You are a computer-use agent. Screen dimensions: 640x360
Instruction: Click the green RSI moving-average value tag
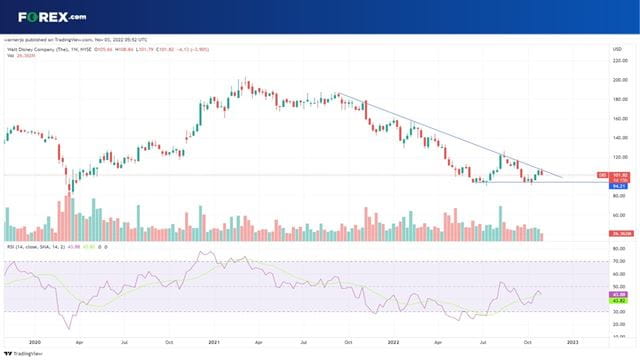click(x=619, y=301)
